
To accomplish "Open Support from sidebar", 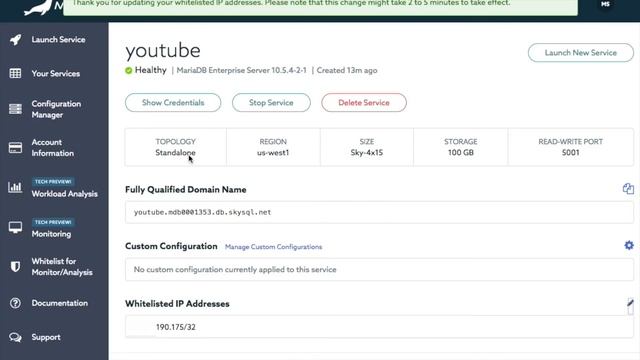I will point(46,337).
